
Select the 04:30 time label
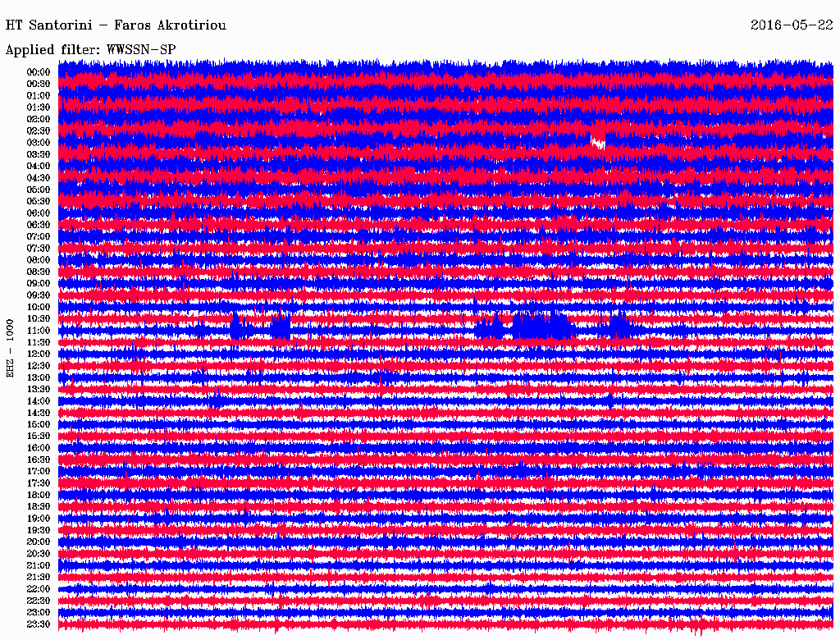click(x=39, y=178)
